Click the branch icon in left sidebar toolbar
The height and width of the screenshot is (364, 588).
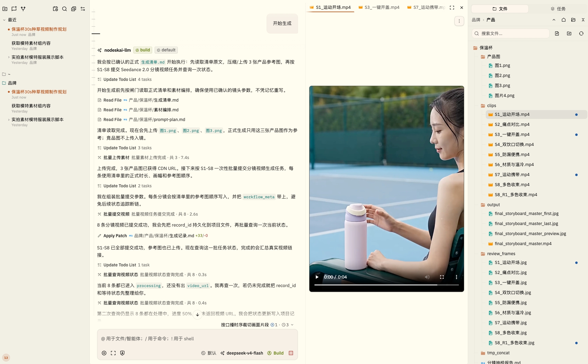(23, 9)
